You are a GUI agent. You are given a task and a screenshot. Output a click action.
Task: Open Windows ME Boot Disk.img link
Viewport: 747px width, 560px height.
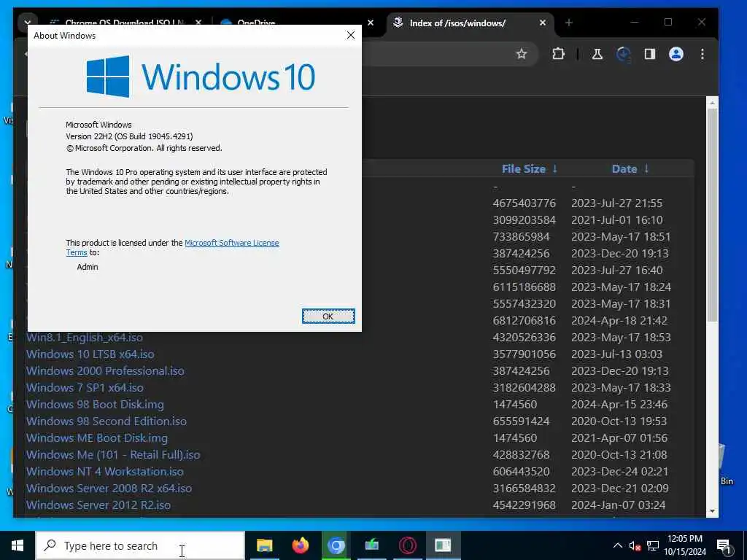97,437
